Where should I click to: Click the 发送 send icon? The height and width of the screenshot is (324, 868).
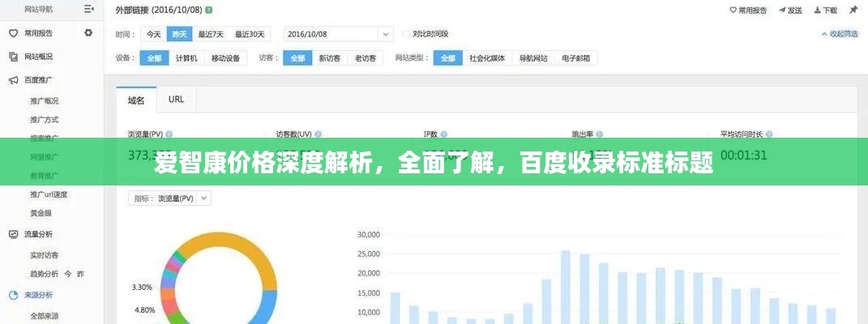[785, 11]
